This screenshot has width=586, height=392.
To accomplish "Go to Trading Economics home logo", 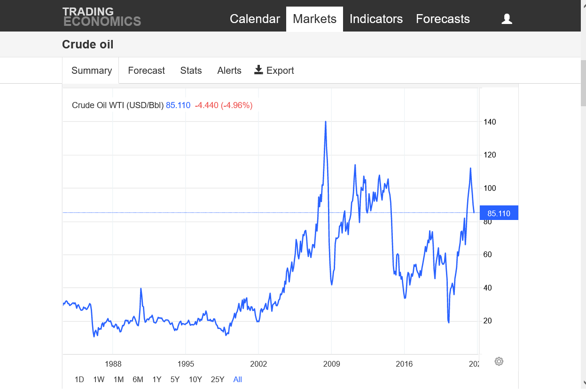I will pyautogui.click(x=102, y=16).
